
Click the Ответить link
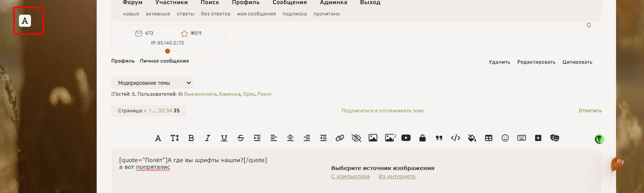[590, 111]
